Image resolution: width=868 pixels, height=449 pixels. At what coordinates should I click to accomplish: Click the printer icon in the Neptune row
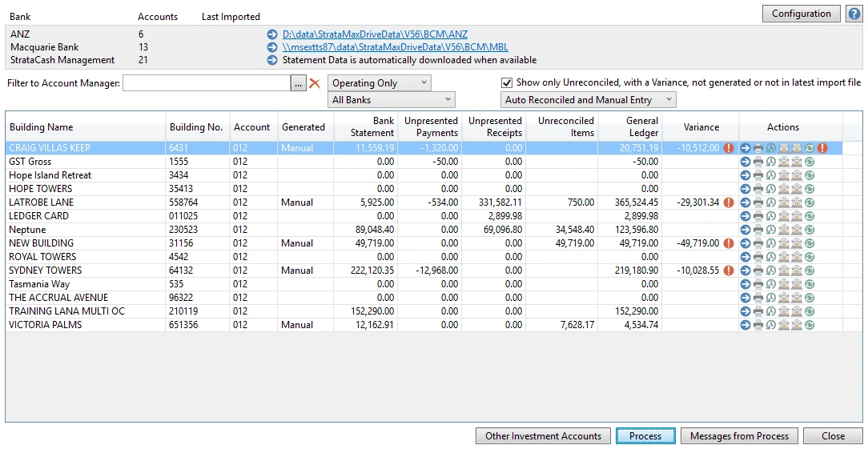tap(758, 230)
